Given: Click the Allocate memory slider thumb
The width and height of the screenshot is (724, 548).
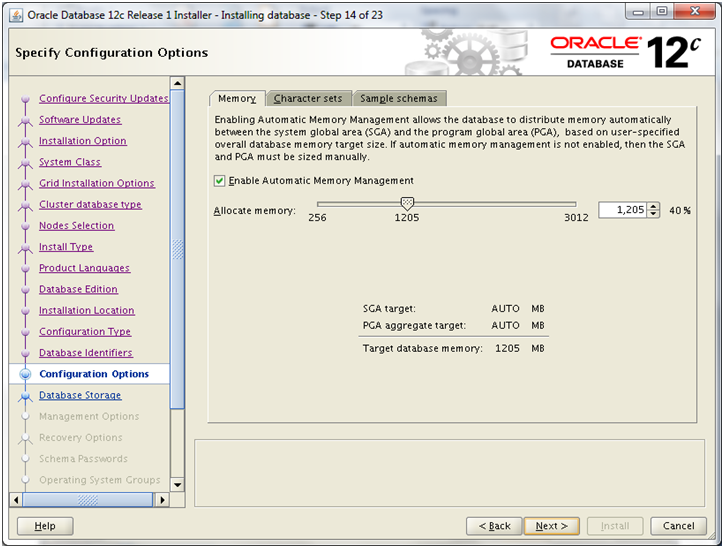Looking at the screenshot, I should coord(407,203).
